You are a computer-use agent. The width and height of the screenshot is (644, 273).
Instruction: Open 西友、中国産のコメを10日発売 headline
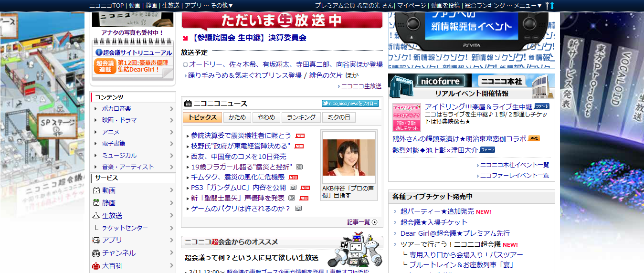click(239, 157)
